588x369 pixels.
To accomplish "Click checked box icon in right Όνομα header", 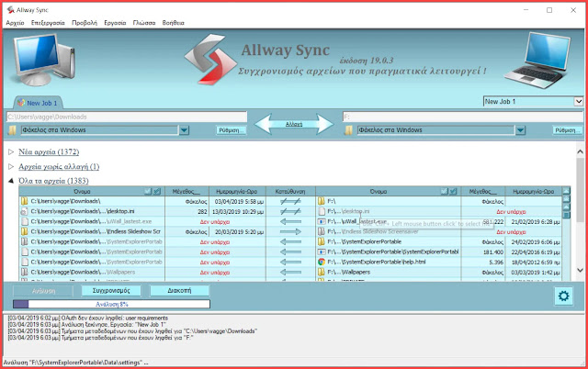I will (x=453, y=192).
